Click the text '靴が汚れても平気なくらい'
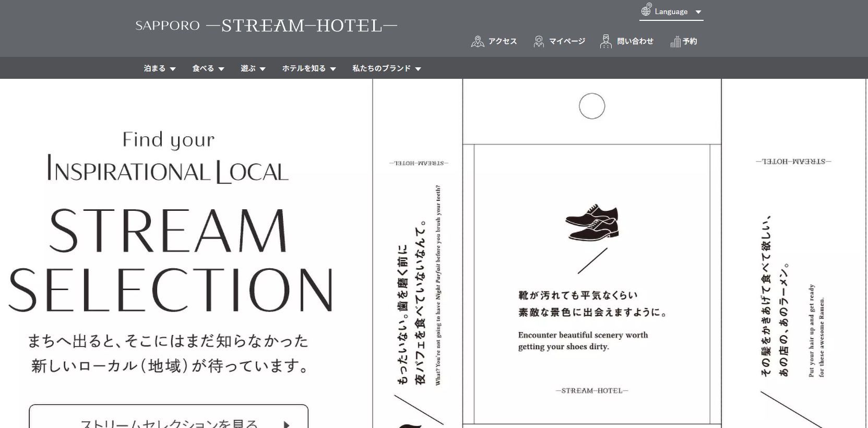The width and height of the screenshot is (868, 428). [x=578, y=295]
